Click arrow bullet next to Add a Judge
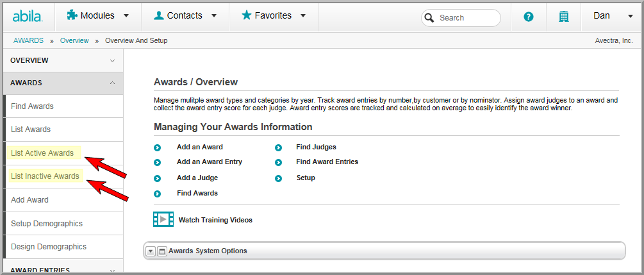644x275 pixels. [157, 178]
